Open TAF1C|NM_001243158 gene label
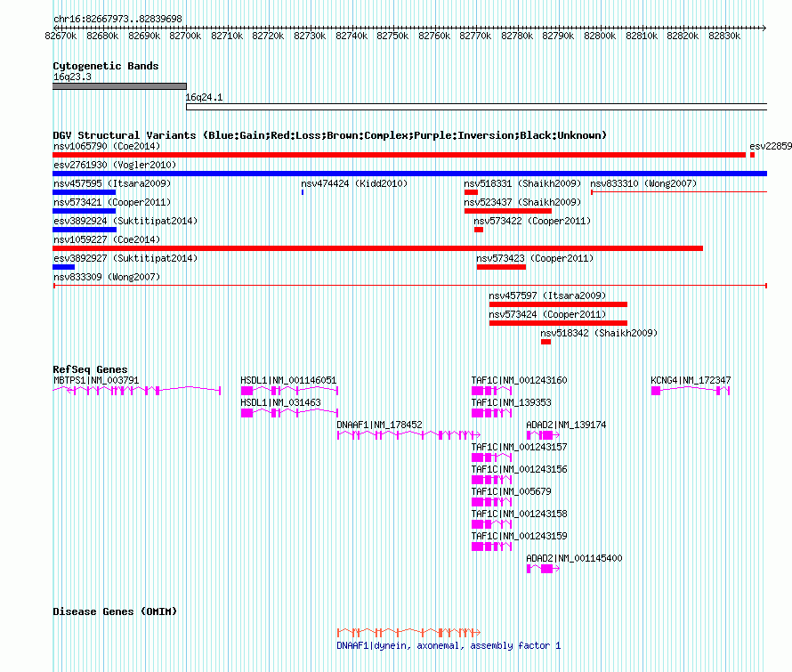 click(x=519, y=514)
